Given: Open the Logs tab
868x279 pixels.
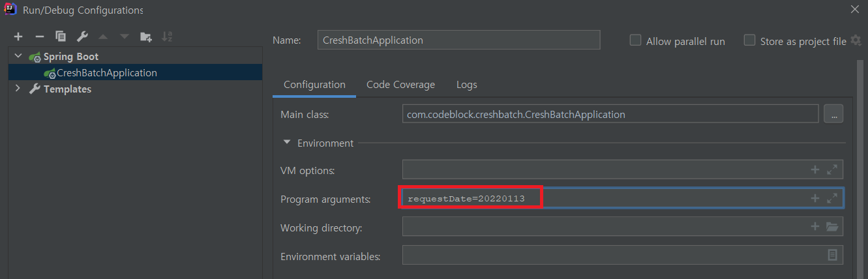Looking at the screenshot, I should click(467, 85).
